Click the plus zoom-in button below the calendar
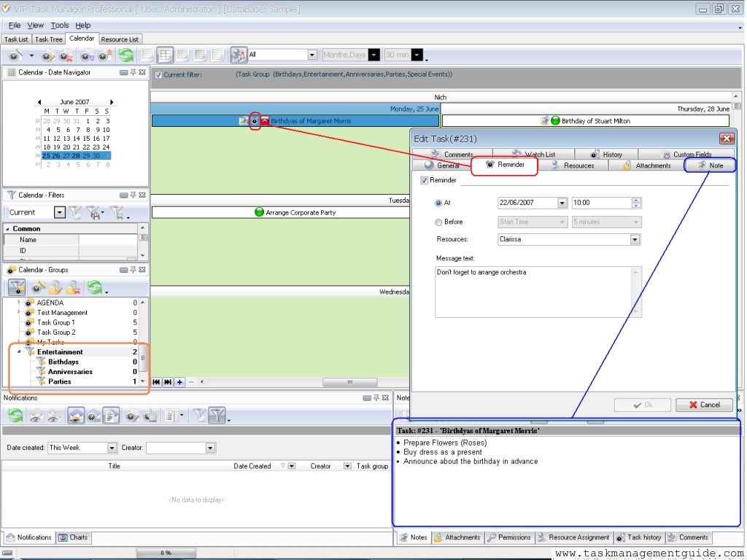Viewport: 747px width, 560px height. [179, 382]
